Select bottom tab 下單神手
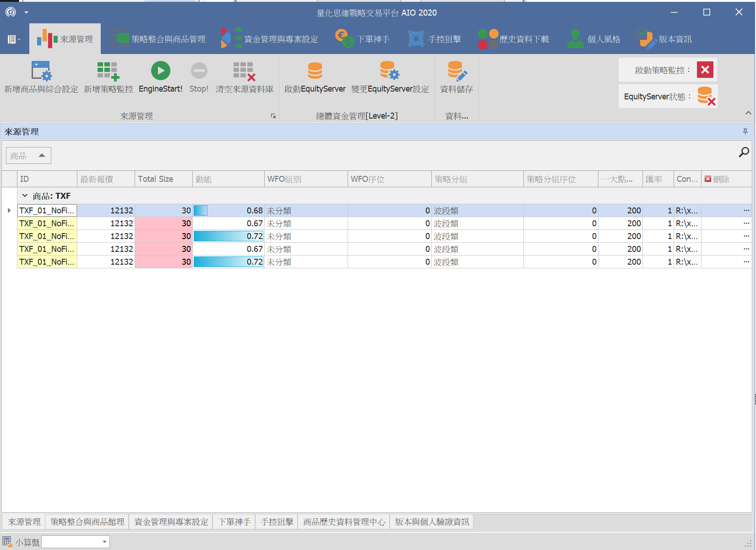The image size is (756, 550). click(x=234, y=522)
